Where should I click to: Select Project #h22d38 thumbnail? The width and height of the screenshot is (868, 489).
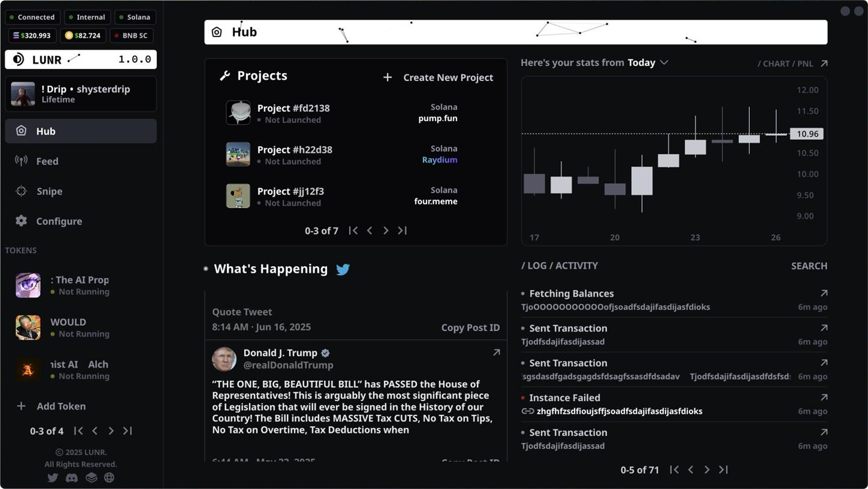coord(238,154)
